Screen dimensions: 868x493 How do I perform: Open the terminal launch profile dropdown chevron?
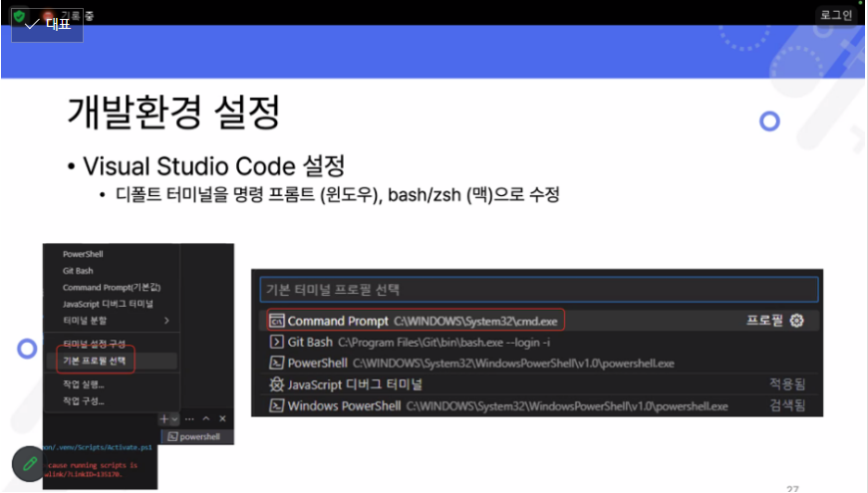174,419
